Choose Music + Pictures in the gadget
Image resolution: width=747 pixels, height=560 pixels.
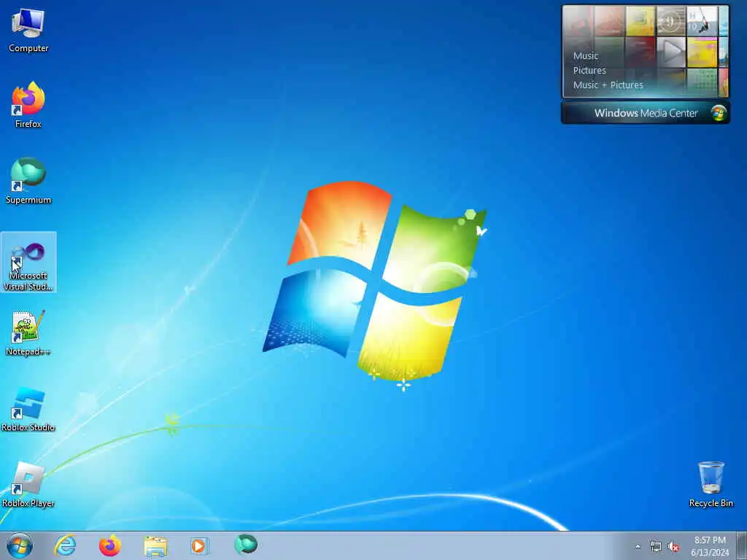[608, 85]
